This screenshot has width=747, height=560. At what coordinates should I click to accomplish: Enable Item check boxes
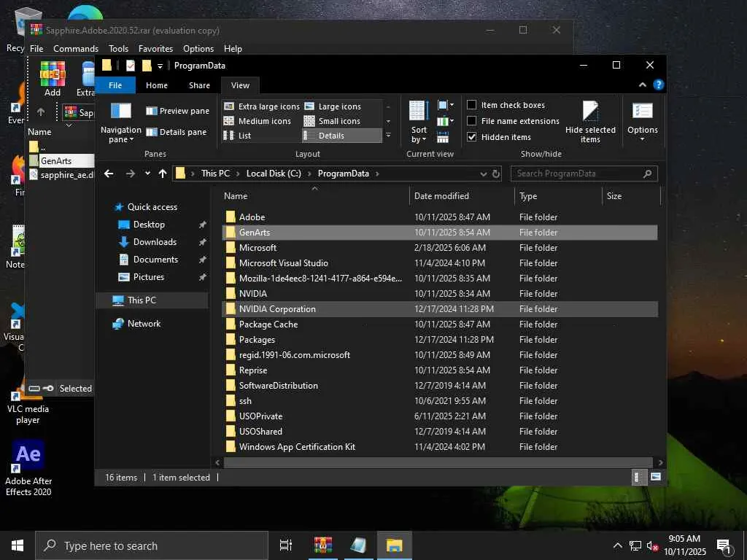point(472,105)
